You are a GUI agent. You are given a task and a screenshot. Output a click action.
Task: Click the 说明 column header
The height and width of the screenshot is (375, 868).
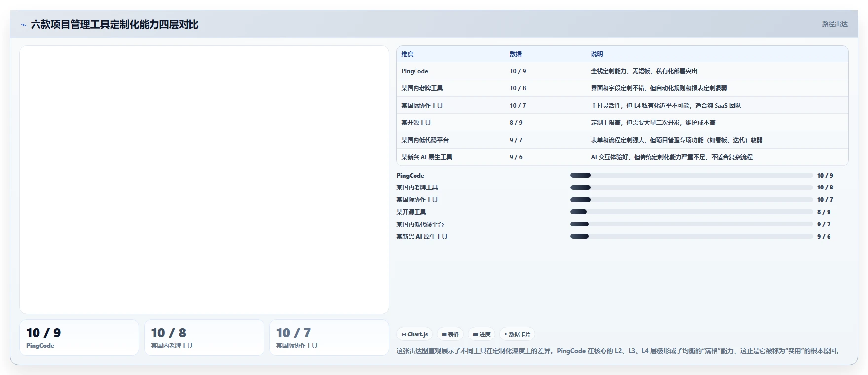[x=597, y=54]
